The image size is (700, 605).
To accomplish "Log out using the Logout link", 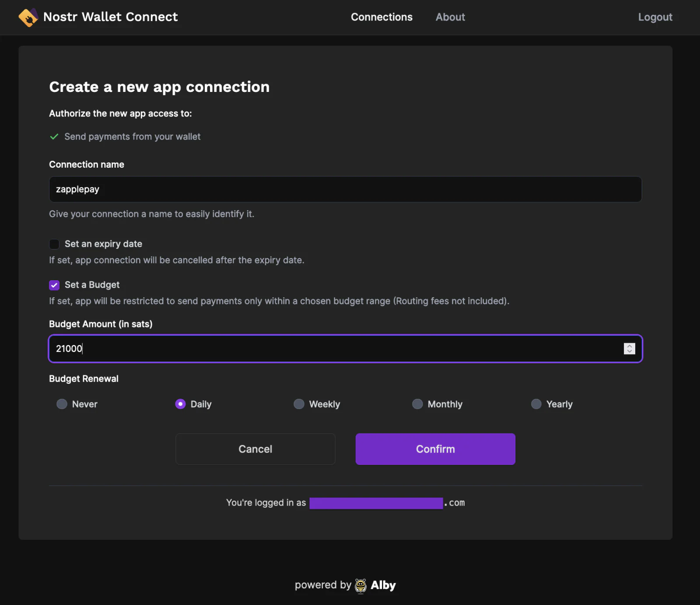I will (x=655, y=17).
